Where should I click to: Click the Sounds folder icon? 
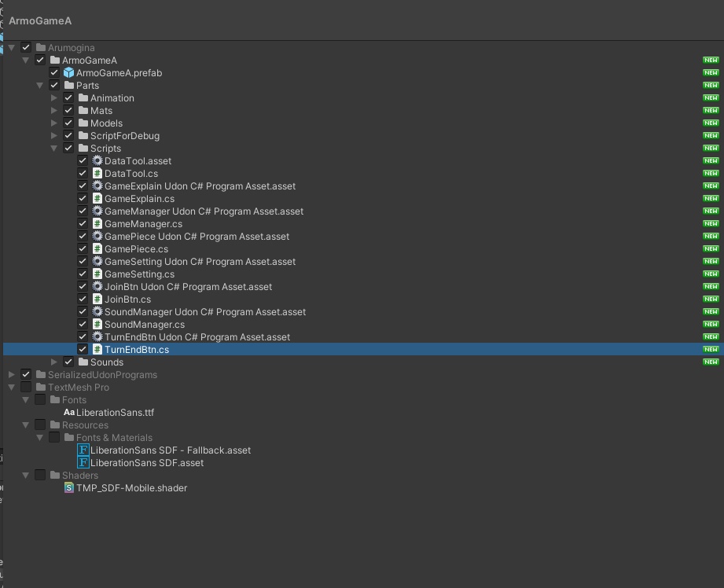point(83,362)
